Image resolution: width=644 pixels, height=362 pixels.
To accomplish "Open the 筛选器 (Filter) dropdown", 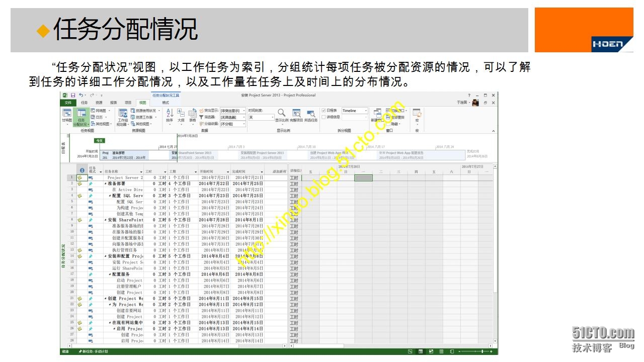I will point(244,117).
